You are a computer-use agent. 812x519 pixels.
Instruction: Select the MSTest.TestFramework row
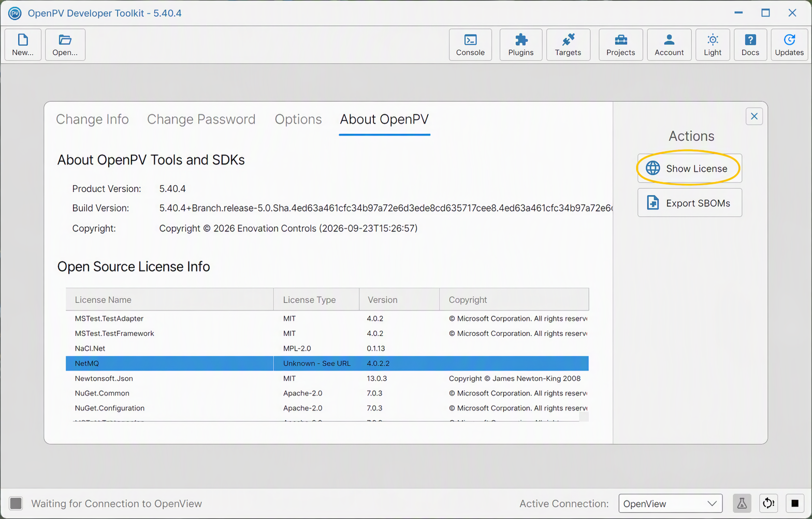(327, 333)
